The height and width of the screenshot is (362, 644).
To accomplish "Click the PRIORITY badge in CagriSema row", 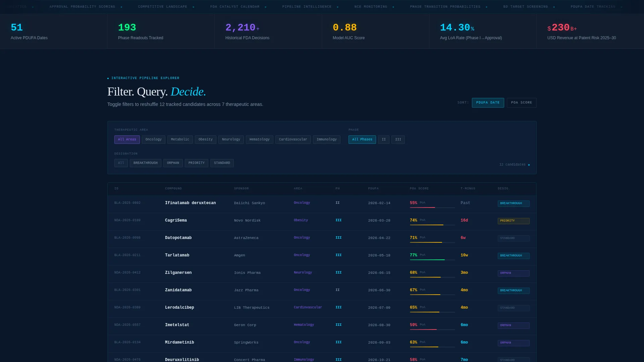I will click(x=513, y=221).
